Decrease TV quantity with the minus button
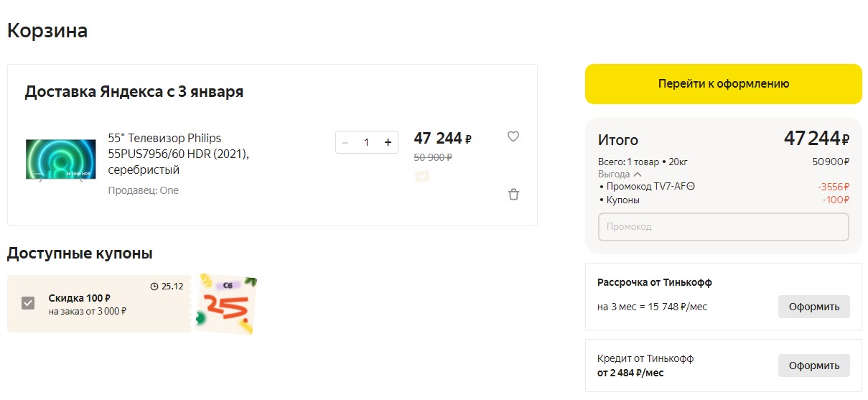 coord(345,142)
